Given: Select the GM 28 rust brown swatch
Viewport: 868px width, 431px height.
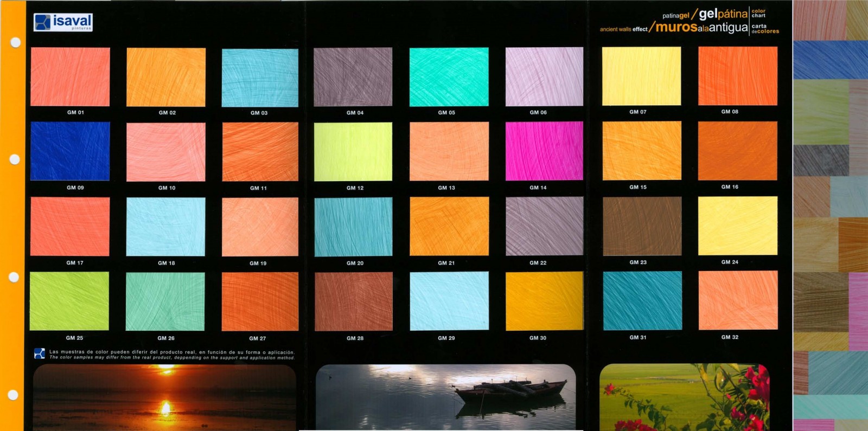Looking at the screenshot, I should [353, 301].
